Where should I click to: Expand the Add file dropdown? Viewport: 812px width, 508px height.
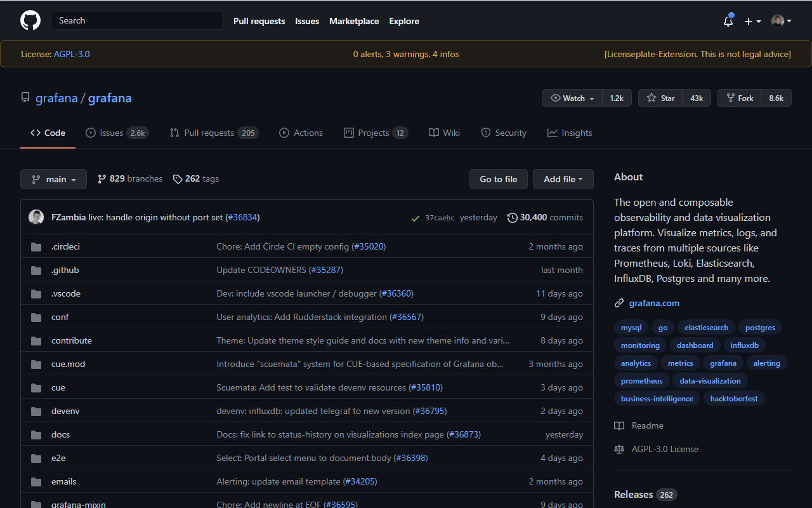(563, 179)
